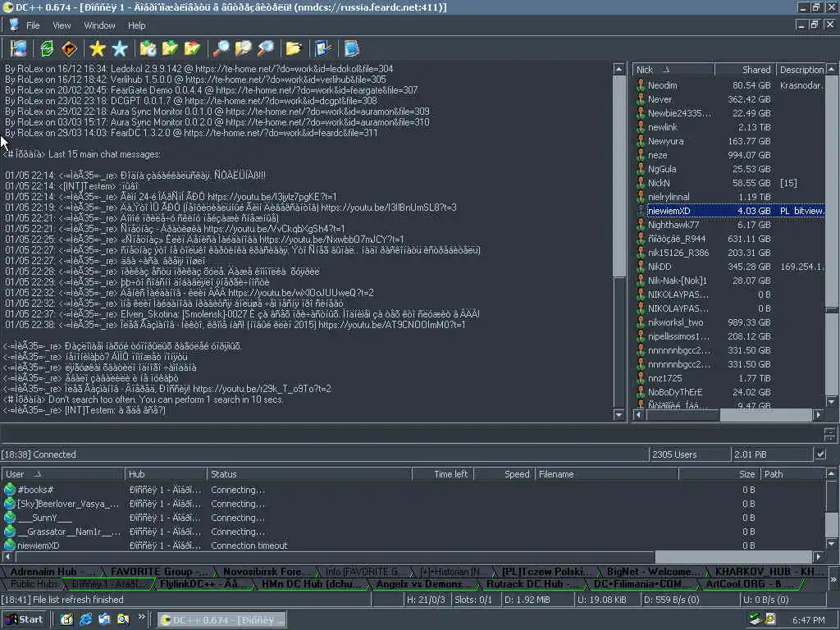Viewport: 840px width, 630px height.
Task: Toggle the small button right of message box
Action: pyautogui.click(x=829, y=434)
